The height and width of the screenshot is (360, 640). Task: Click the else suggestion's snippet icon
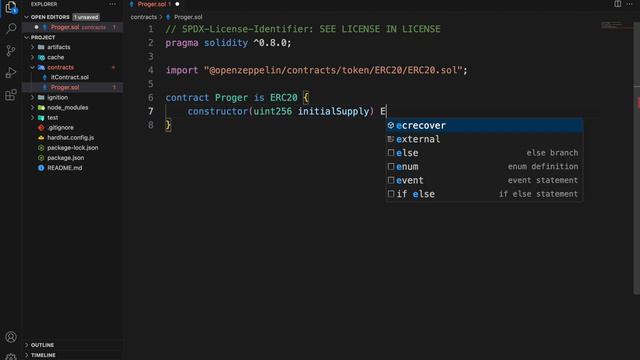pyautogui.click(x=391, y=153)
